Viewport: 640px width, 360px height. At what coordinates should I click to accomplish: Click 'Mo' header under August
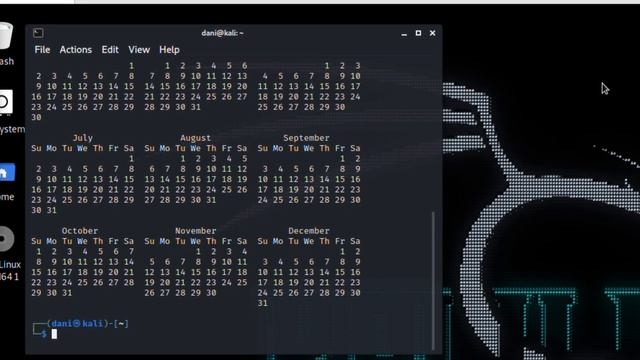click(164, 148)
